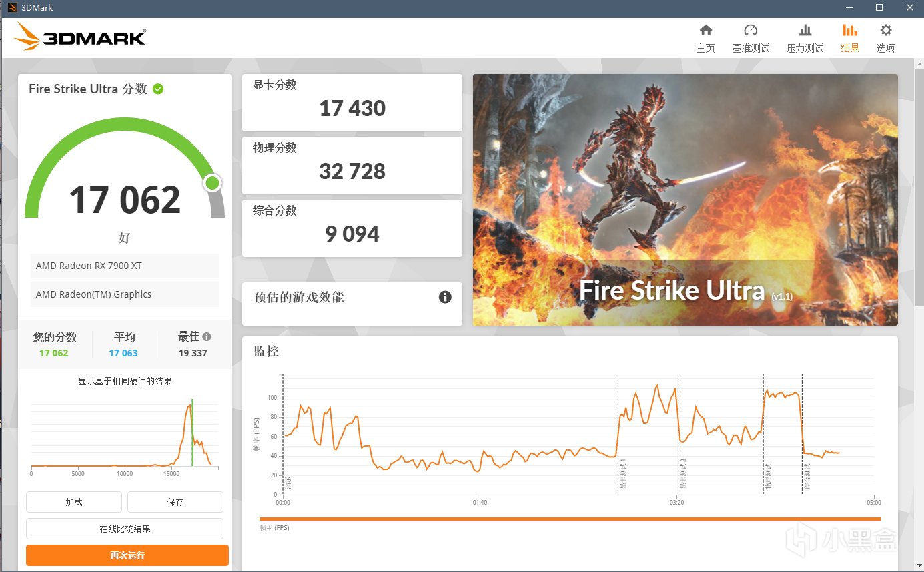Click the Fire Strike Ultra 分数 heading
The width and height of the screenshot is (924, 572).
point(88,89)
